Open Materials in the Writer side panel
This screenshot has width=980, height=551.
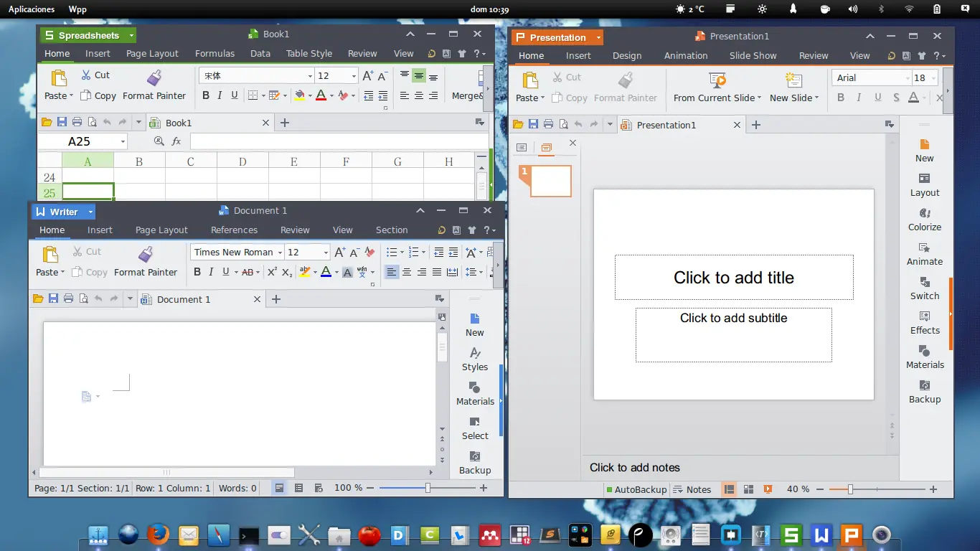pos(475,393)
